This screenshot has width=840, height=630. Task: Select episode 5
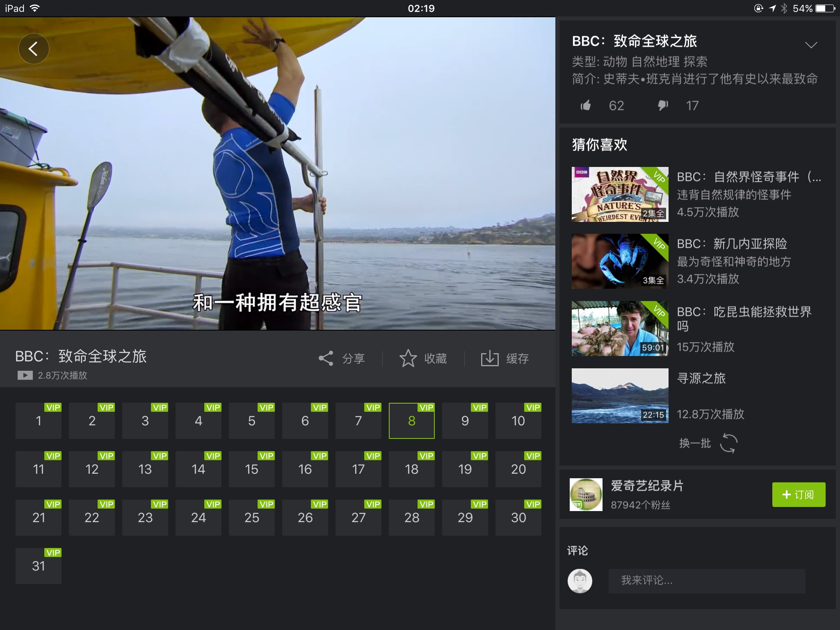pyautogui.click(x=252, y=421)
